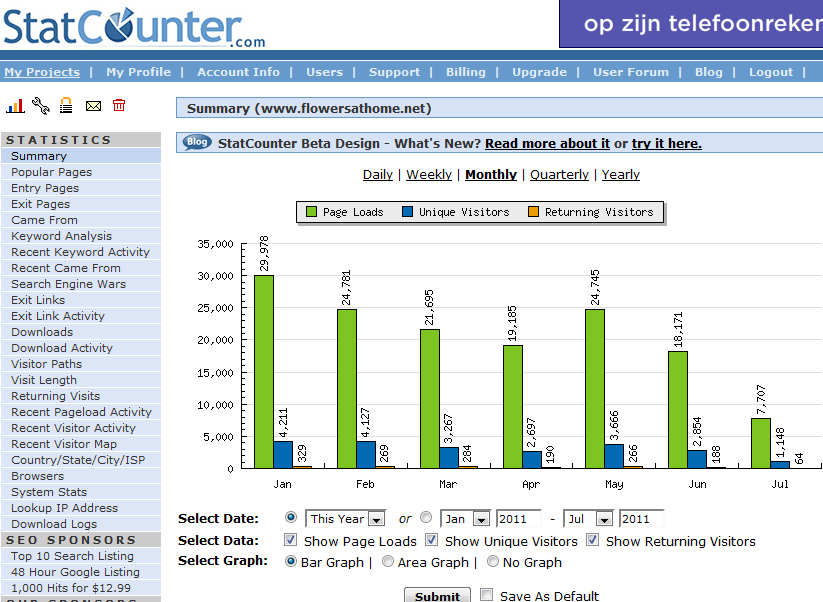
Task: Toggle Show Unique Visitors checkbox
Action: [431, 540]
